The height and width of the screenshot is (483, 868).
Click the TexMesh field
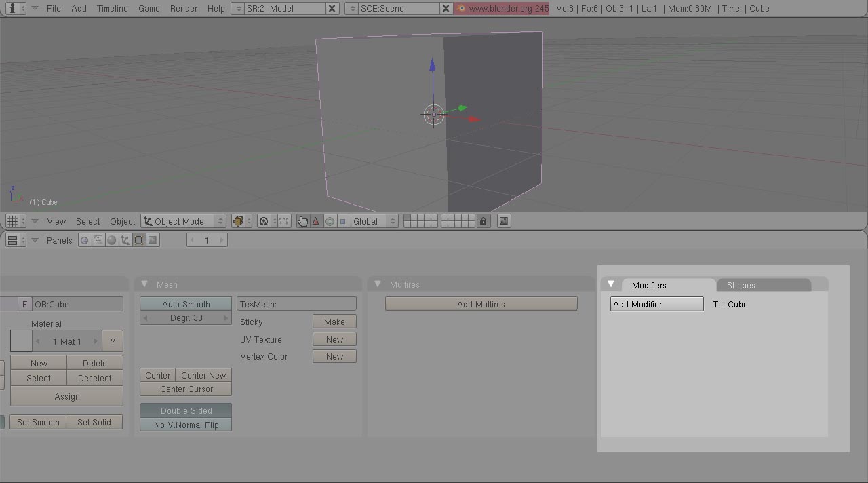coord(296,304)
